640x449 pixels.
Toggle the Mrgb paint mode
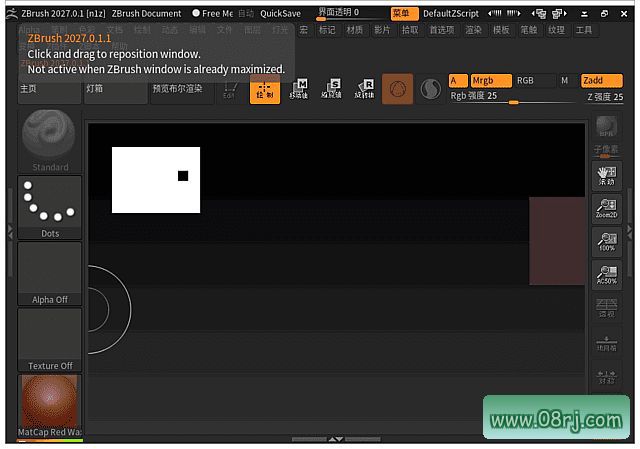click(x=491, y=80)
